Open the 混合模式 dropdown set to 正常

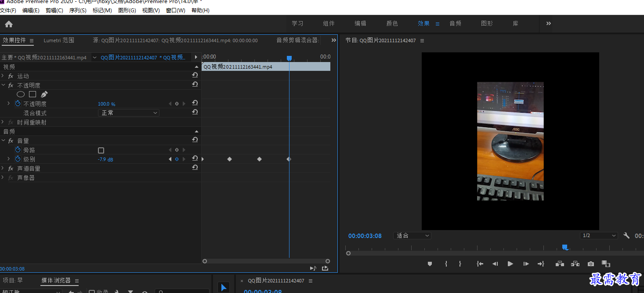point(128,113)
